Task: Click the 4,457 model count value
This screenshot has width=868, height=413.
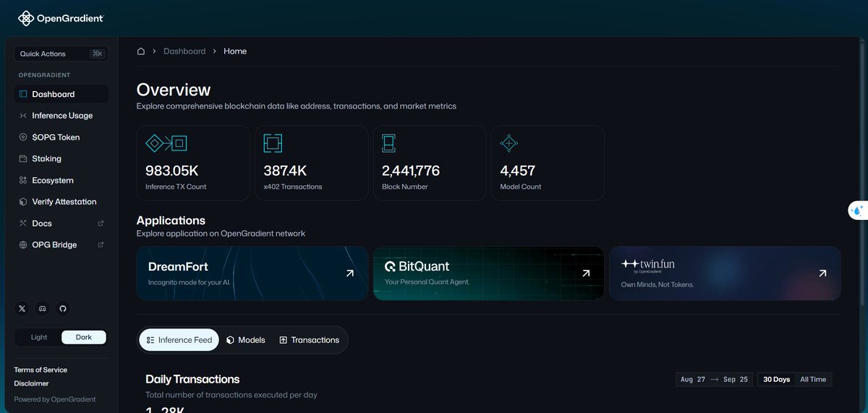Action: coord(518,171)
